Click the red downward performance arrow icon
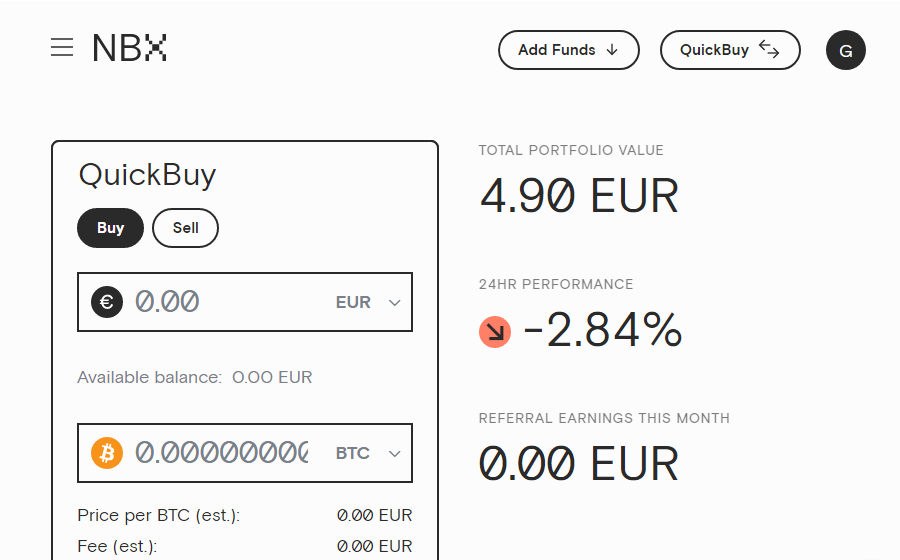Image resolution: width=900 pixels, height=560 pixels. (495, 332)
